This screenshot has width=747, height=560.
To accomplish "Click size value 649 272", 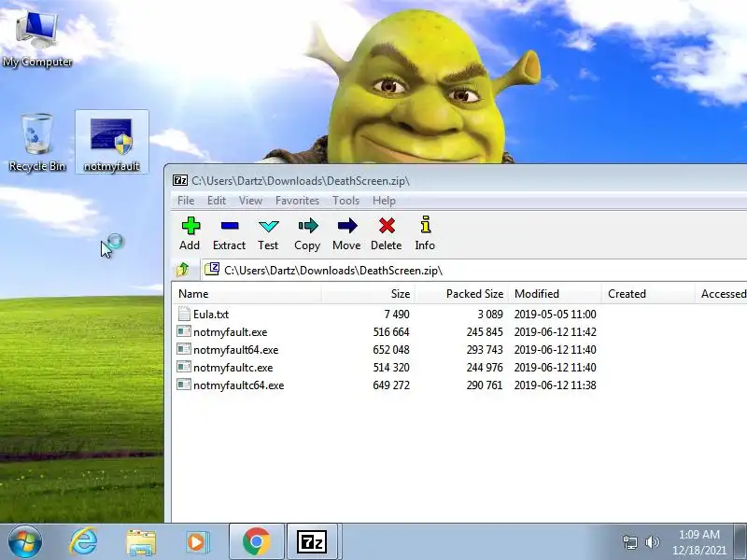I will point(391,385).
